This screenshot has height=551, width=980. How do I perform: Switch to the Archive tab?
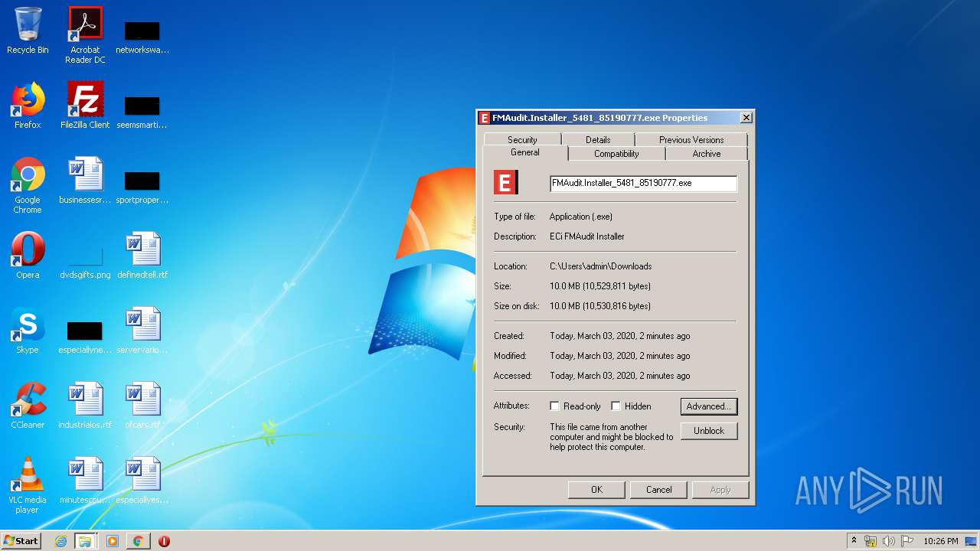(x=707, y=153)
